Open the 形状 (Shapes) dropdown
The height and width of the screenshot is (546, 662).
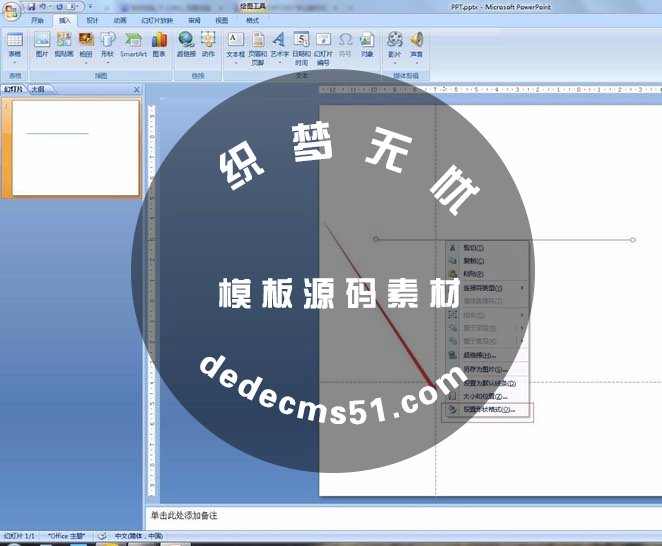[x=107, y=44]
